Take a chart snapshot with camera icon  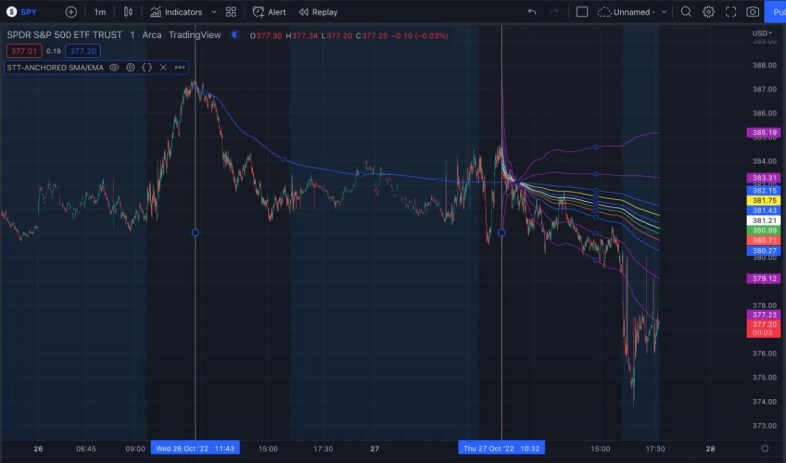click(752, 12)
